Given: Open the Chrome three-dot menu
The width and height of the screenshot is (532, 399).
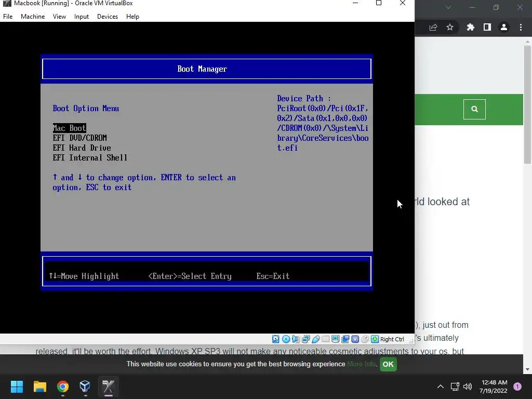Looking at the screenshot, I should pos(521,27).
